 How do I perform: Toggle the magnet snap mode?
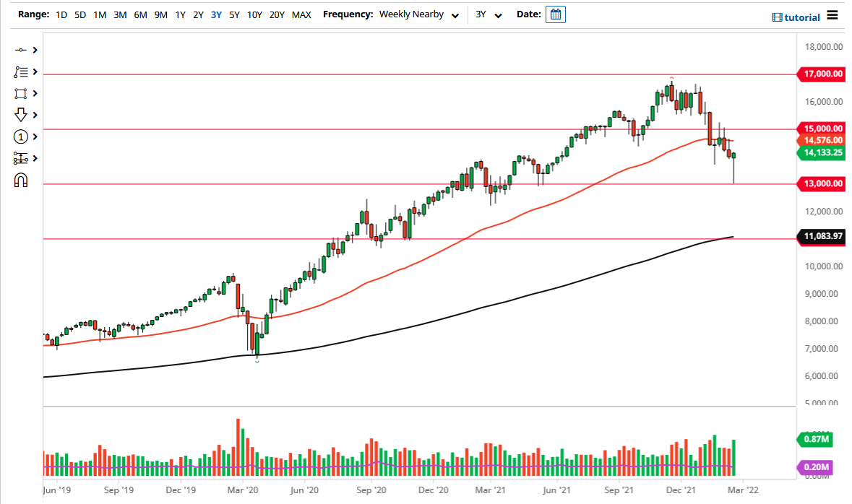tap(21, 179)
